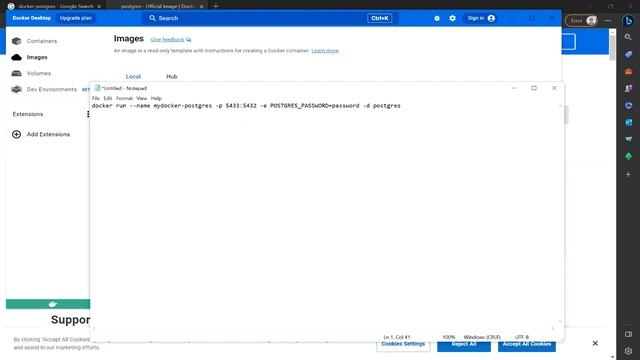The width and height of the screenshot is (640, 360).
Task: Click Sign in button in Docker Desktop
Action: [x=481, y=18]
